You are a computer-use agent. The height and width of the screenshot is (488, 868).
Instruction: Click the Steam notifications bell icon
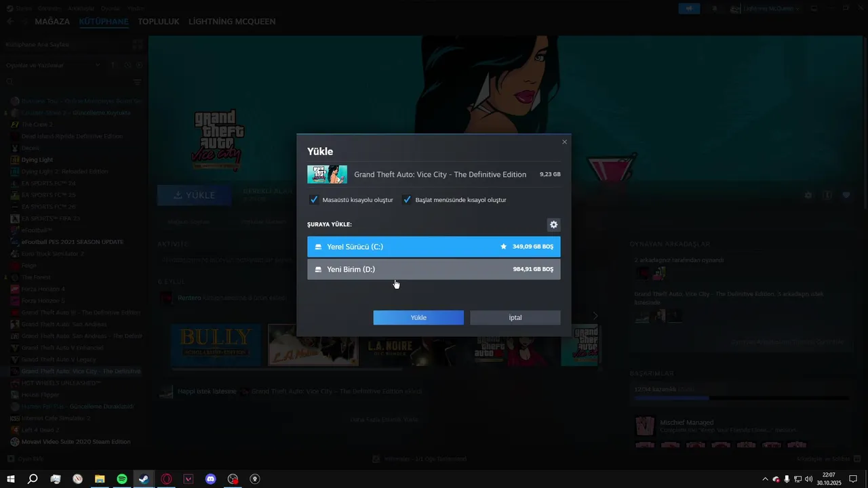714,8
